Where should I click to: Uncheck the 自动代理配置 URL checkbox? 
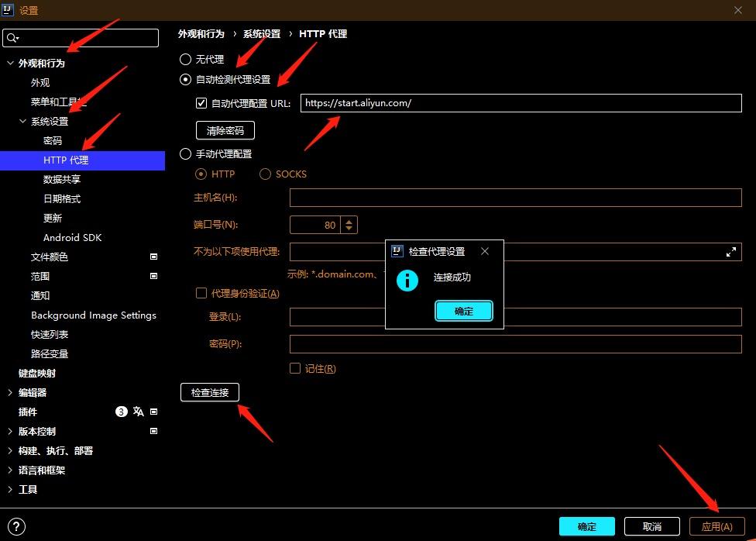202,102
